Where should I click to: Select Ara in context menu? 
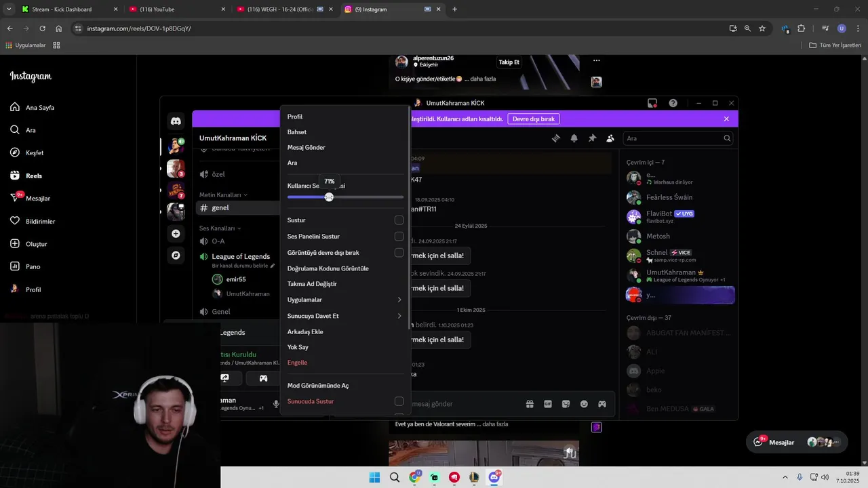[345, 163]
